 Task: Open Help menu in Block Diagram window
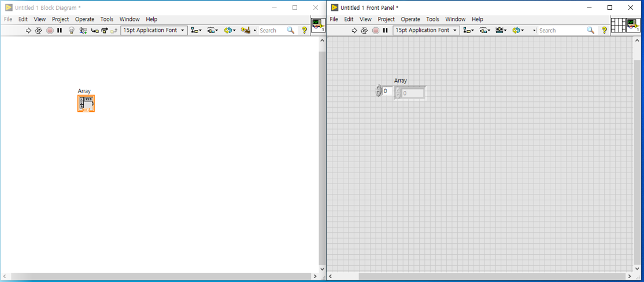(x=151, y=19)
